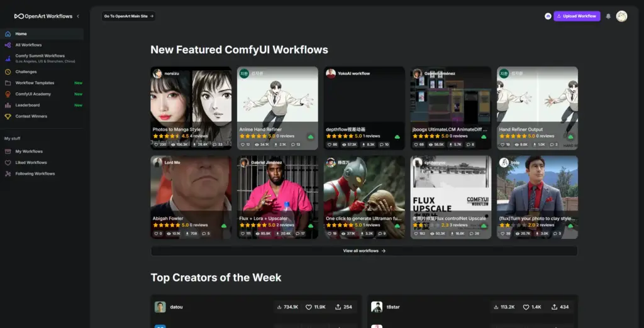Viewport: 644px width, 328px height.
Task: Open t8star creator profile
Action: coord(392,307)
